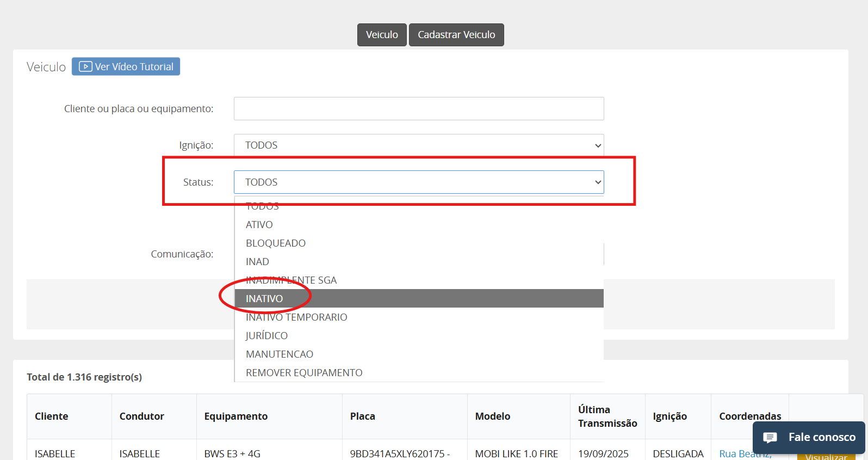Select JURÍDICO status option

click(266, 336)
